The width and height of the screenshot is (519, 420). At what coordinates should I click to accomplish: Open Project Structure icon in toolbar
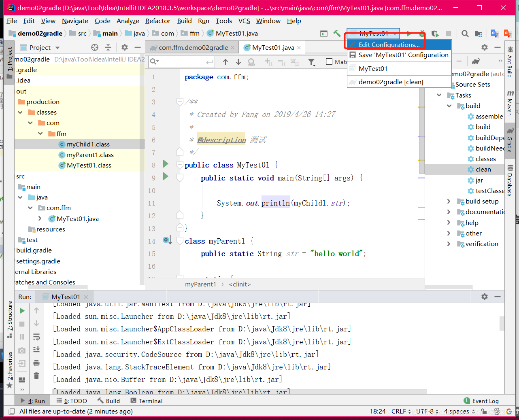479,34
